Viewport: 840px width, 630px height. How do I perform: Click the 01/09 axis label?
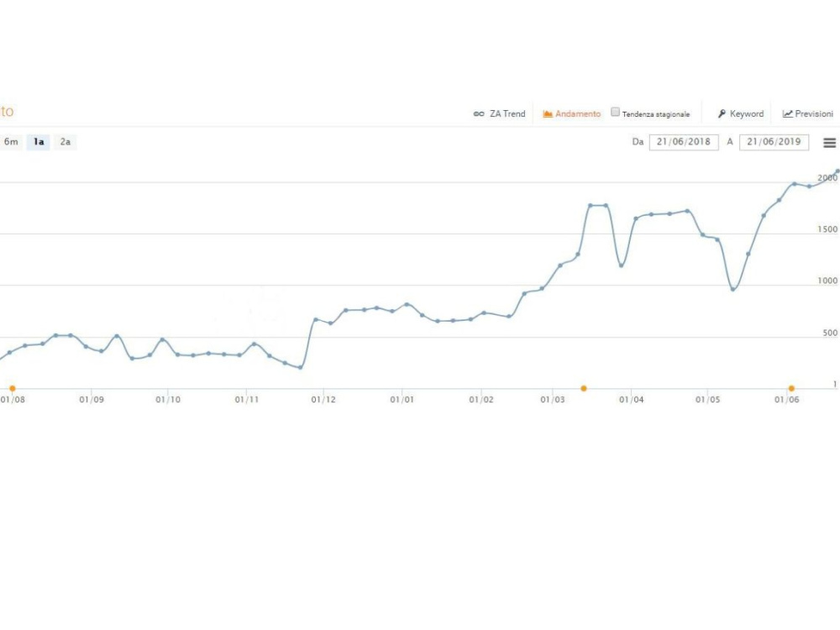(x=92, y=400)
